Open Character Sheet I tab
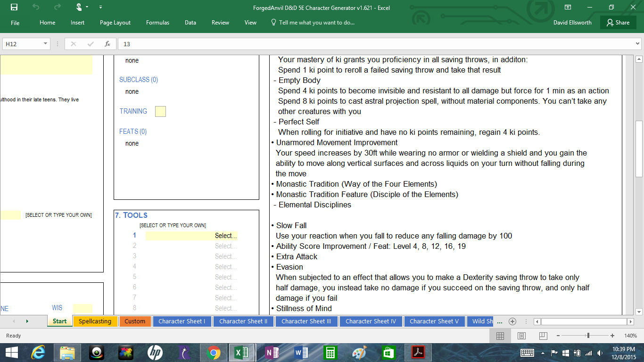Screen dimensions: 644x362 182,321
